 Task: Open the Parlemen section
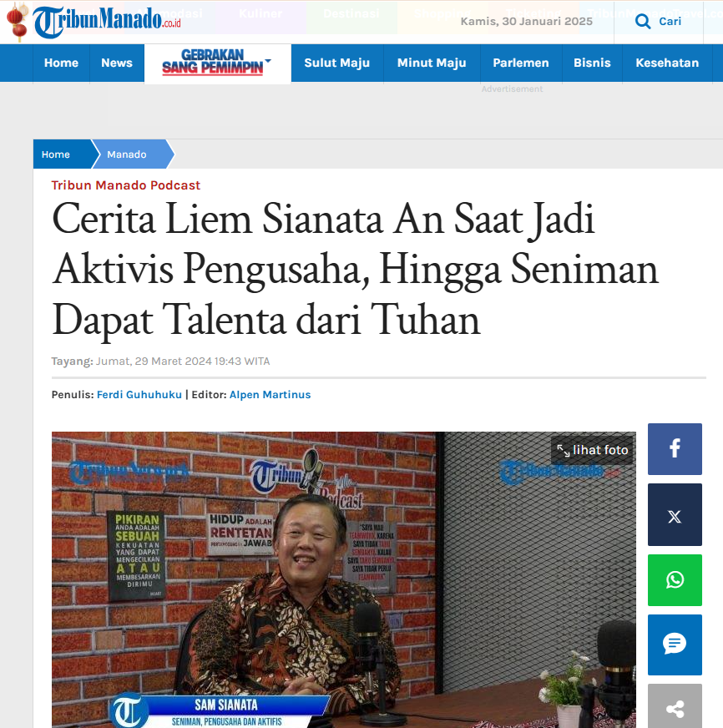coord(520,63)
